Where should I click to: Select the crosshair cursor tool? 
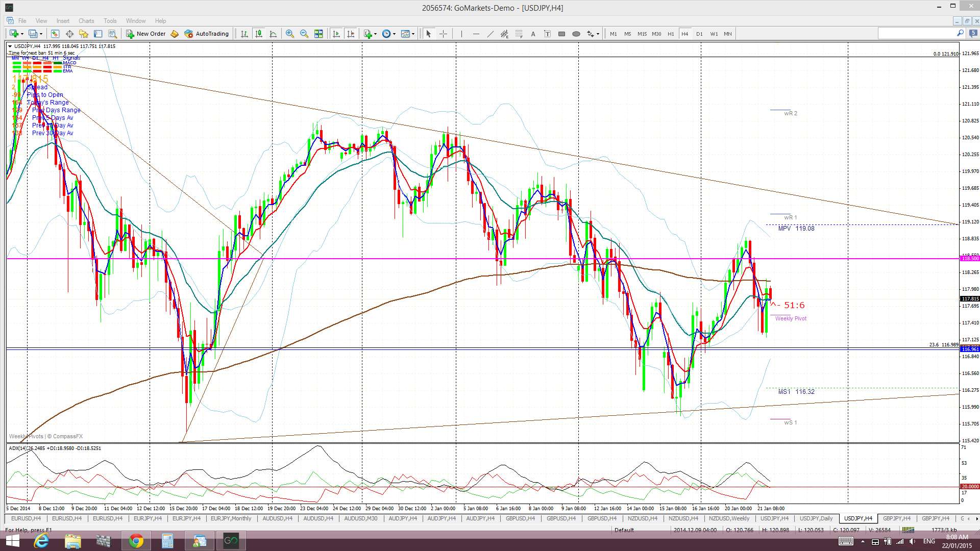(x=443, y=34)
